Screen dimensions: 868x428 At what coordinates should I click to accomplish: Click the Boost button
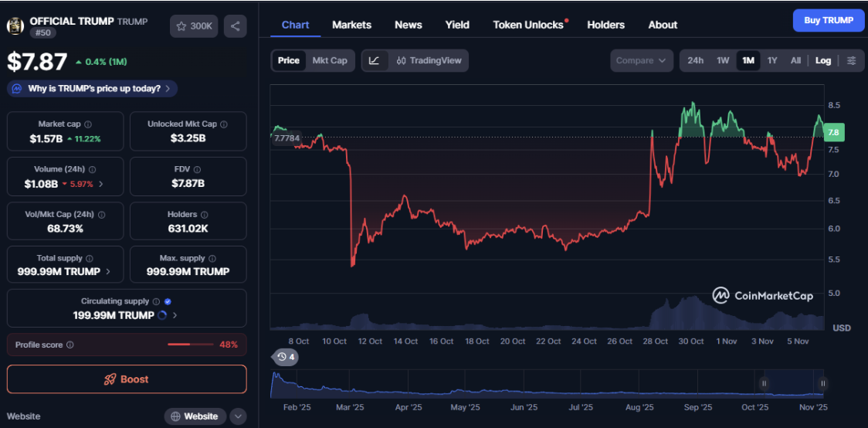tap(127, 379)
